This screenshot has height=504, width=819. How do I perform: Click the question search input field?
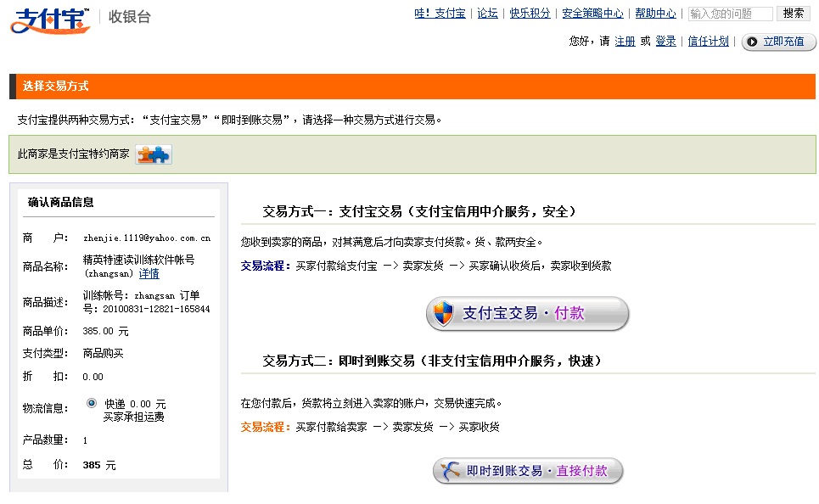(729, 14)
